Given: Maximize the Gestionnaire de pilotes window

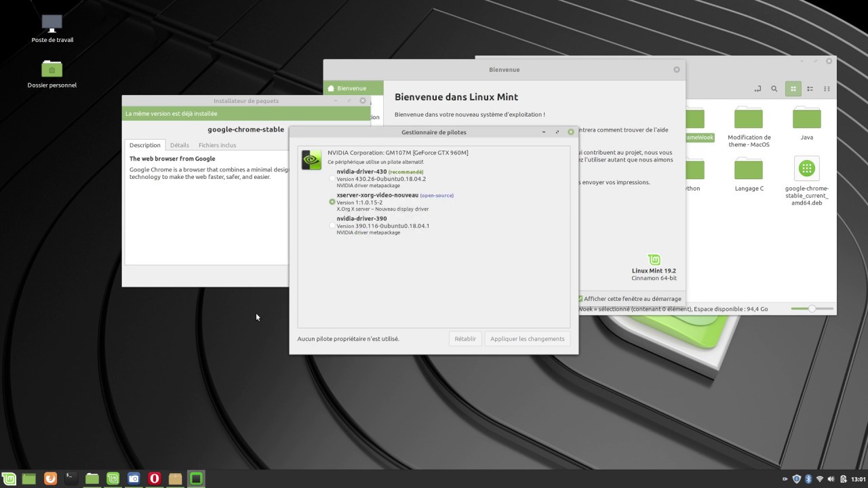Looking at the screenshot, I should [x=557, y=132].
